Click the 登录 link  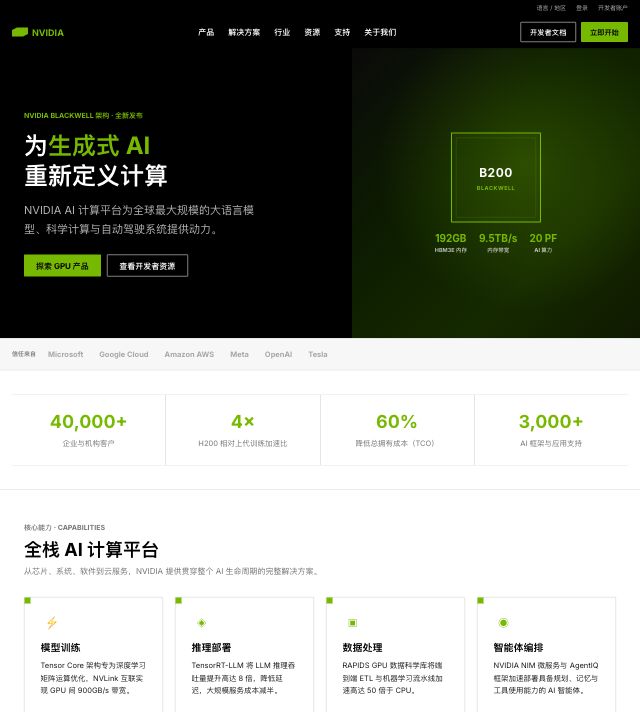(582, 8)
